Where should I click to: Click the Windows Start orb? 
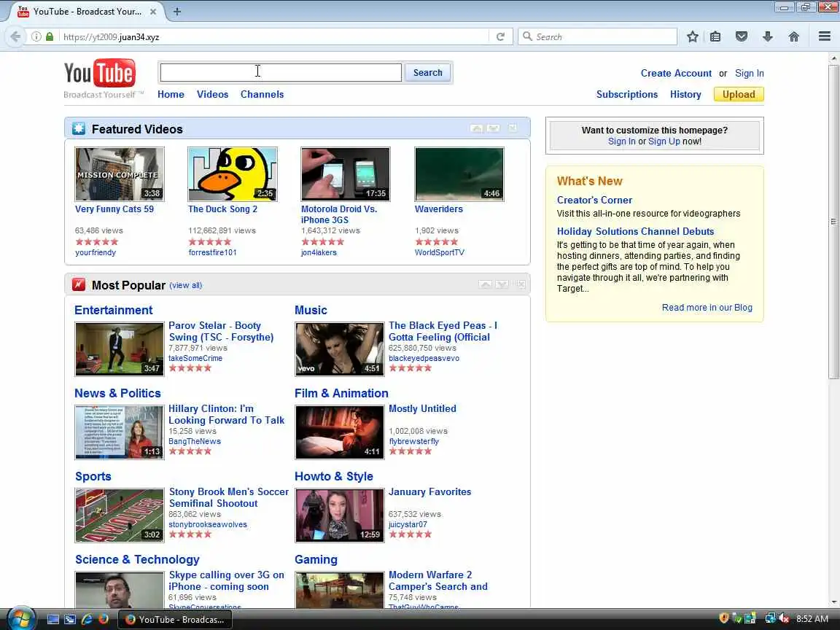[21, 619]
